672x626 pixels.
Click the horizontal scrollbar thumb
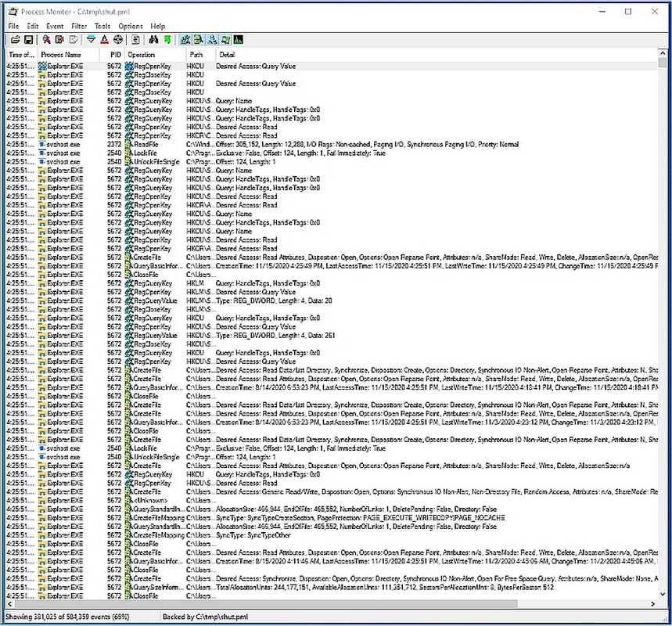click(266, 604)
